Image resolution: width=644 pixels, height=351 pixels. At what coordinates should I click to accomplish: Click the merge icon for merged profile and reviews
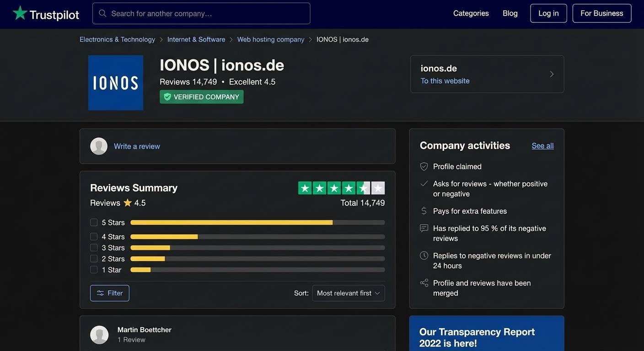424,282
